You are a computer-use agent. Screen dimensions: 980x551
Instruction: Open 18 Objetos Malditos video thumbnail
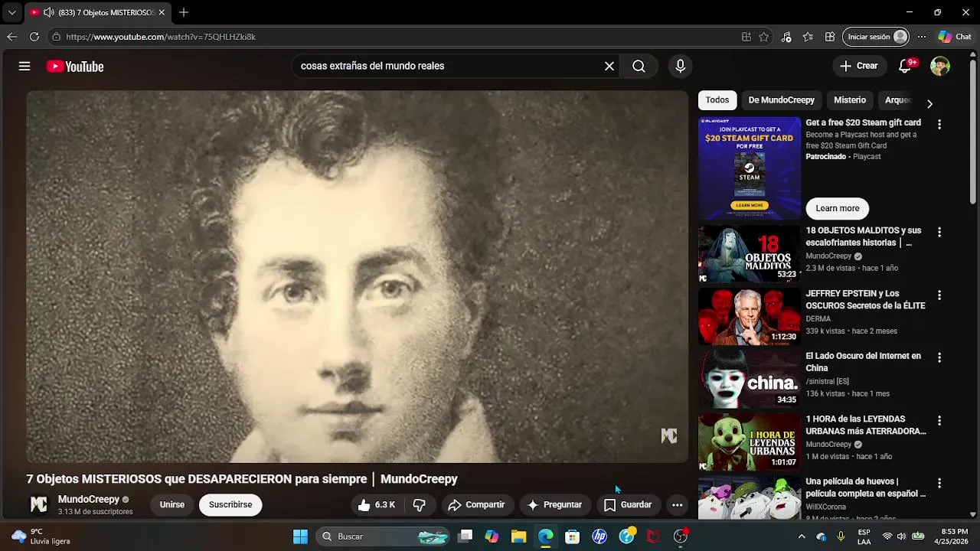tap(750, 254)
